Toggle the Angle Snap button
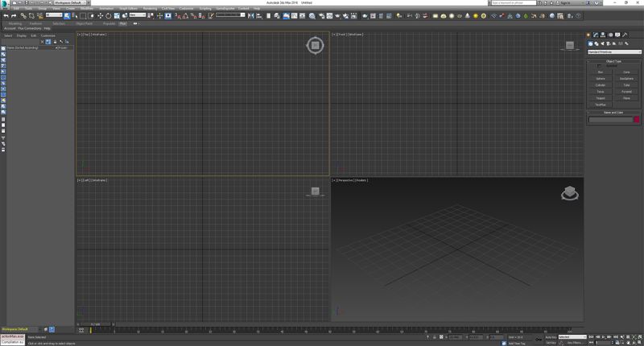This screenshot has width=644, height=346. pyautogui.click(x=185, y=16)
